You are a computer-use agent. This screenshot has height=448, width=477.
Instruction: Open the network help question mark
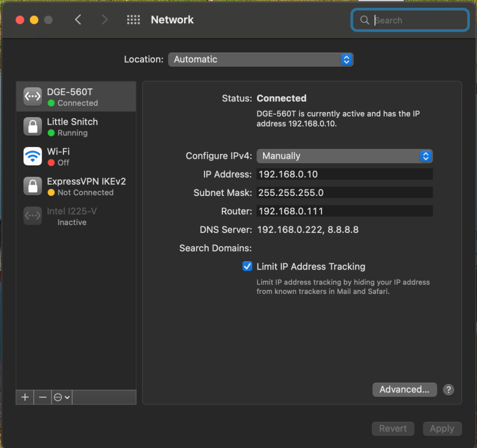[448, 389]
